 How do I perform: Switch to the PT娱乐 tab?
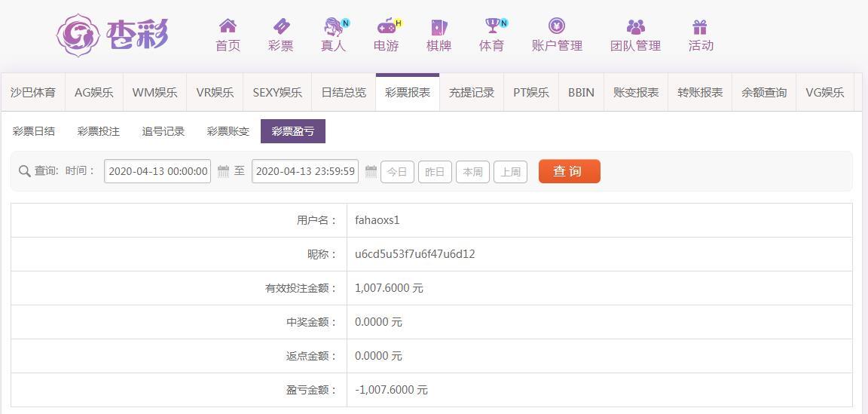tap(531, 93)
